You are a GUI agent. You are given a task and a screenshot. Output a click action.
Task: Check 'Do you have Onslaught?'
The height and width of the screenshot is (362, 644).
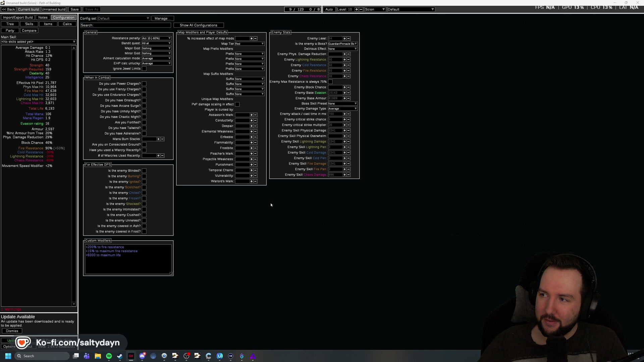pos(144,100)
